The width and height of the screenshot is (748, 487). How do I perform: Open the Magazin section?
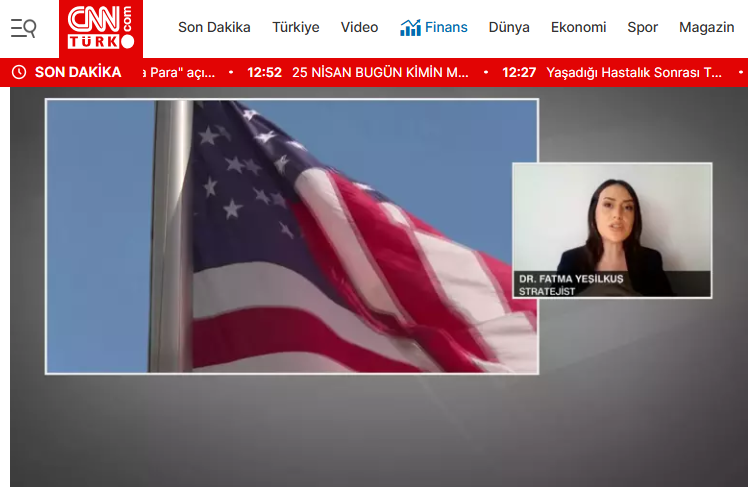coord(706,28)
